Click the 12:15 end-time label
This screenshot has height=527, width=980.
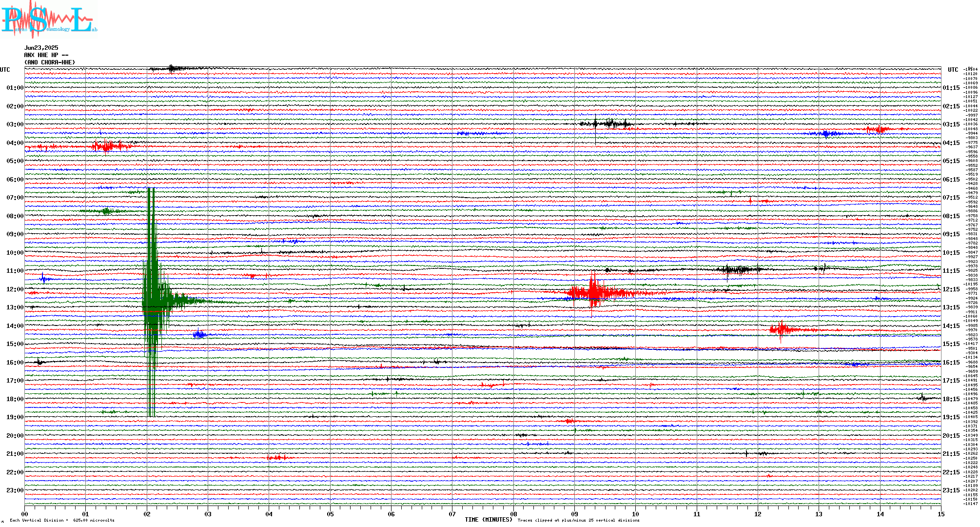click(951, 289)
